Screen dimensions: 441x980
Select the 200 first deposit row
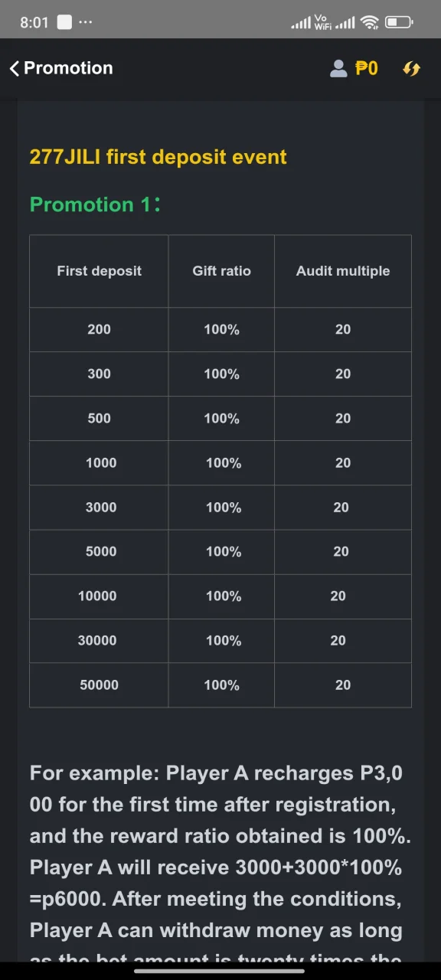pos(220,329)
